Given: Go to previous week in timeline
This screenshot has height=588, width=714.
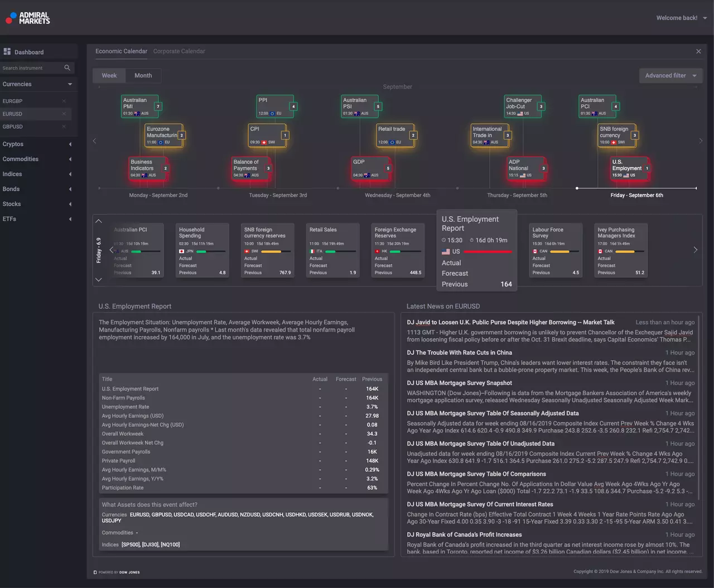Looking at the screenshot, I should (94, 141).
